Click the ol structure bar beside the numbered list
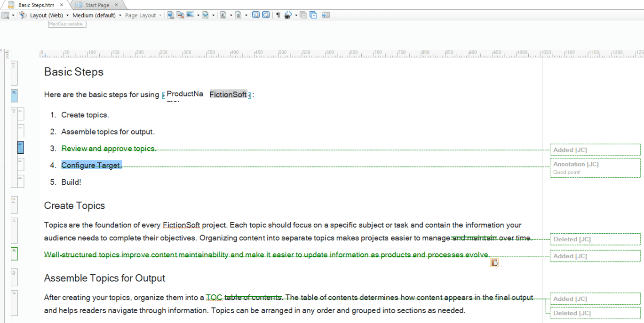Image resolution: width=644 pixels, height=323 pixels. click(x=14, y=148)
